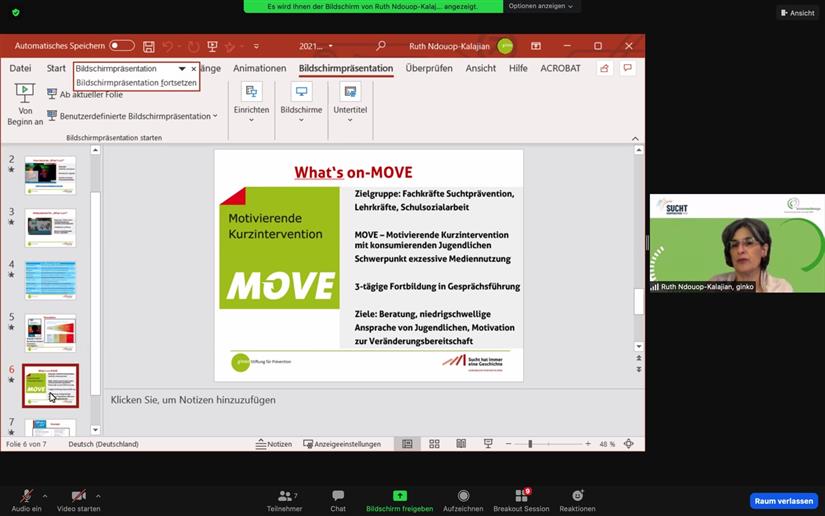Click the notes field 'Klicken Sie, um Notizen hinzuzufügen'
Image resolution: width=825 pixels, height=516 pixels.
click(x=193, y=400)
